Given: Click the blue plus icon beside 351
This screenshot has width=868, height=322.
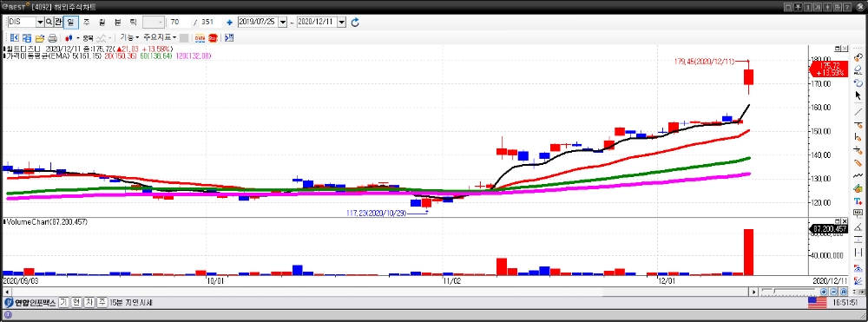Looking at the screenshot, I should (x=230, y=23).
